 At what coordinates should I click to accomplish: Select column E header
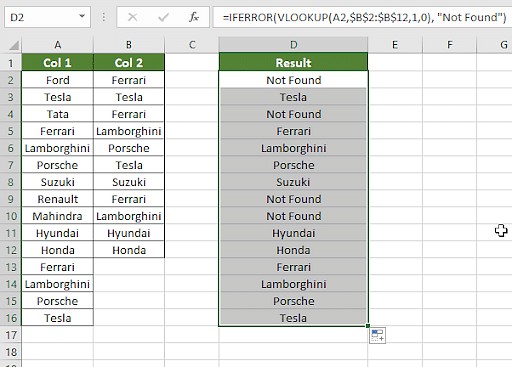click(395, 45)
